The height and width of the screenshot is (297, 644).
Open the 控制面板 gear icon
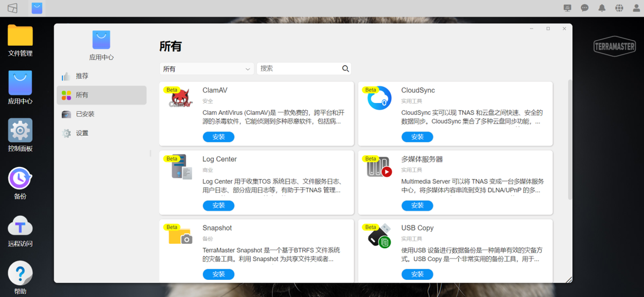(x=20, y=131)
